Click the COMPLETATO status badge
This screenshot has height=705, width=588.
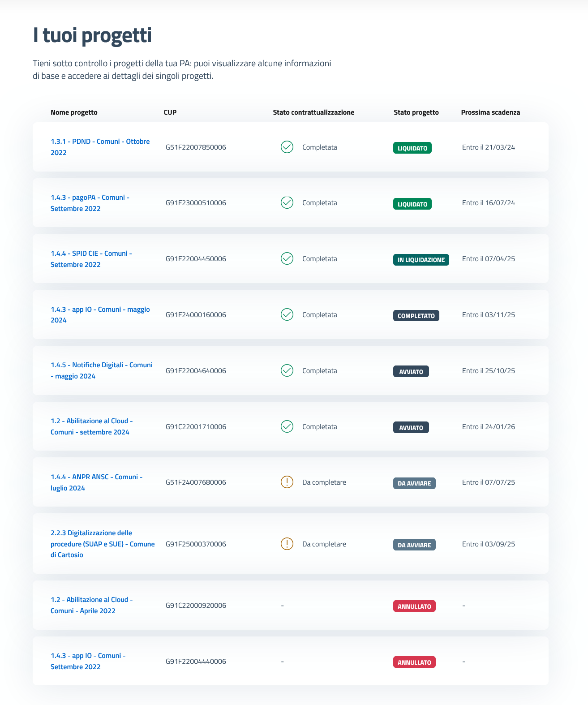(x=416, y=316)
